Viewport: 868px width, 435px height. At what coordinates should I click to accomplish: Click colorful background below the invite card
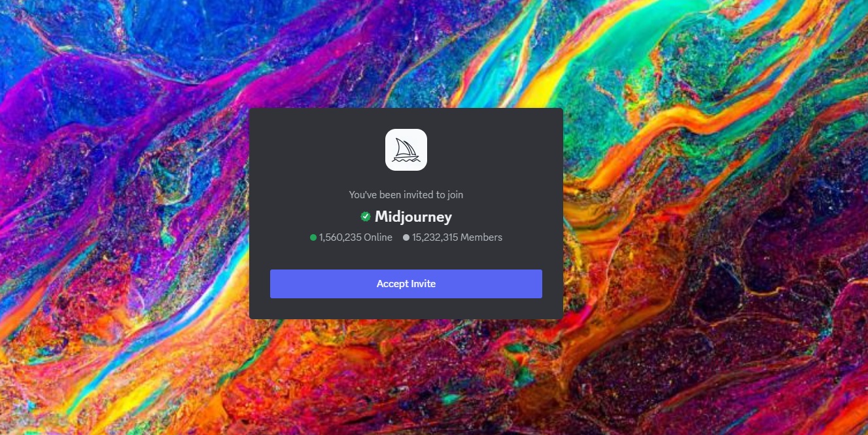click(x=406, y=379)
